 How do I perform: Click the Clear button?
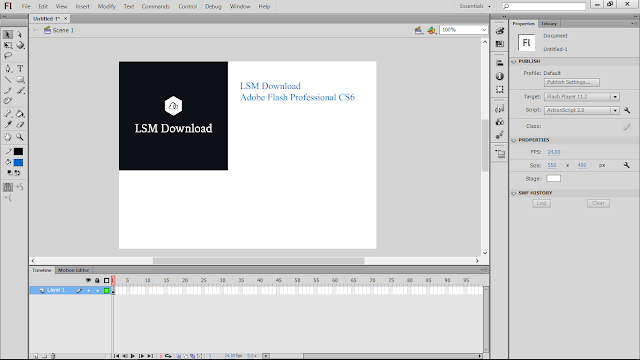pos(598,203)
